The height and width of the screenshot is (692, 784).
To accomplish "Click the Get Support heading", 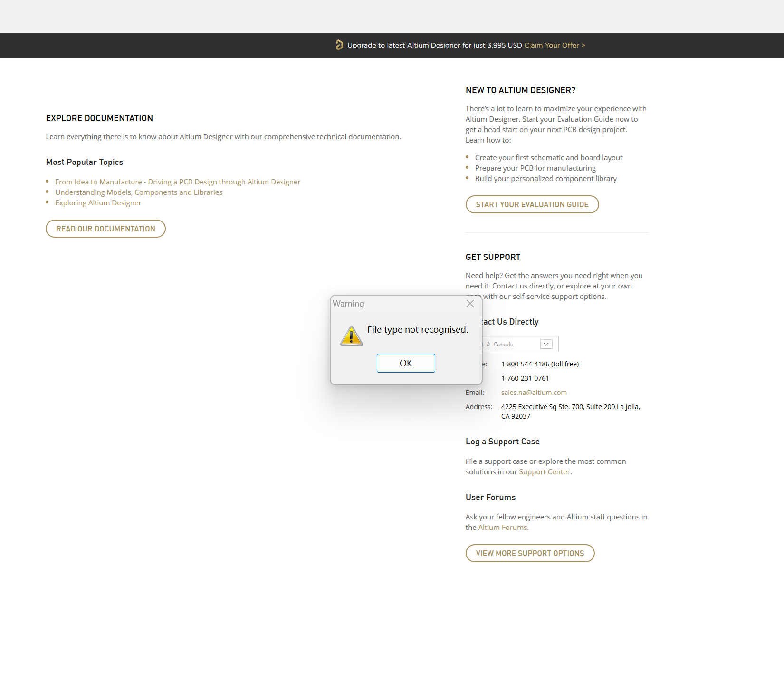I will coord(493,257).
